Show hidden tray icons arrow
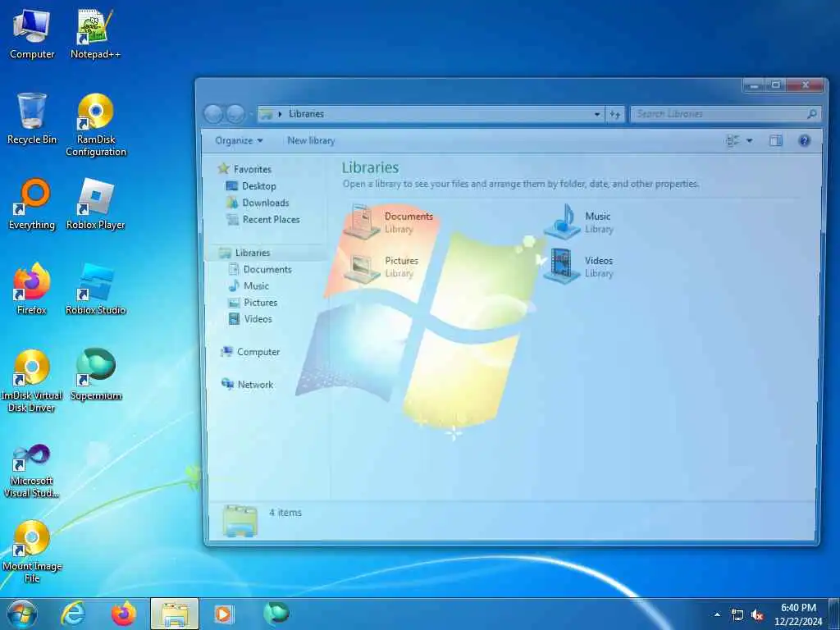This screenshot has height=630, width=840. point(717,614)
